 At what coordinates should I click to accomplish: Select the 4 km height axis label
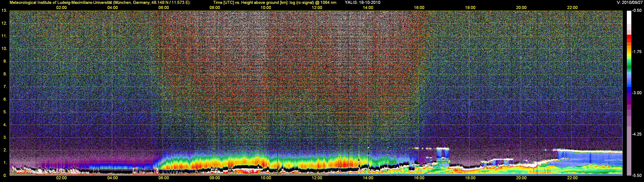(x=5, y=125)
